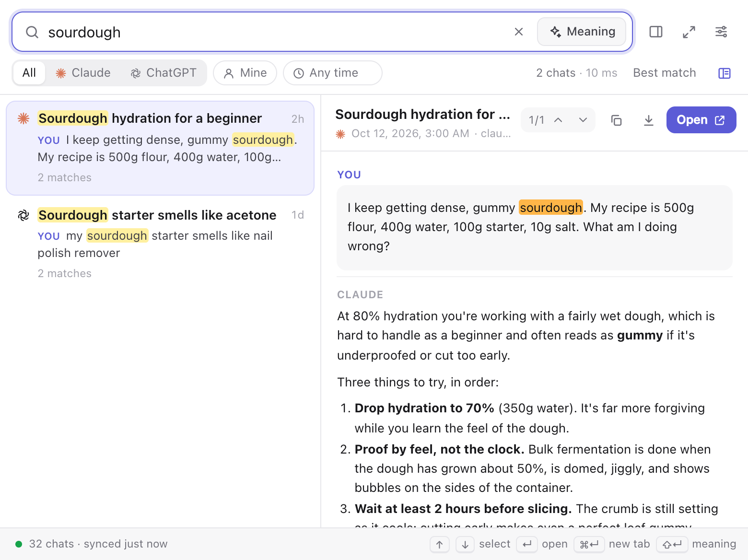Toggle Meaning search mode
Screen dimensions: 748x560
pos(582,32)
